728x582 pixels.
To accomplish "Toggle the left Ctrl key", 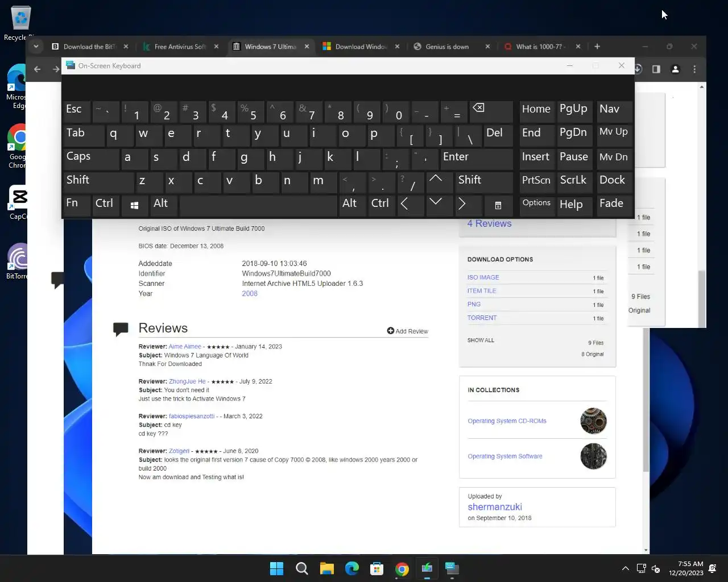I will pos(106,205).
